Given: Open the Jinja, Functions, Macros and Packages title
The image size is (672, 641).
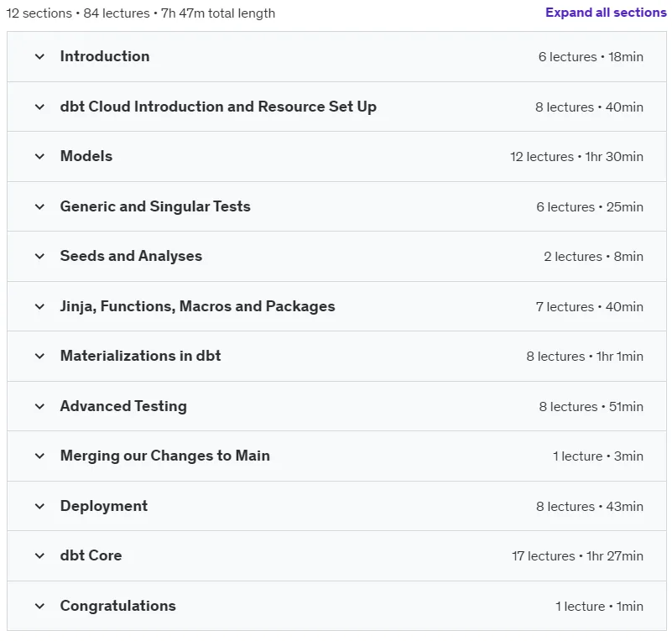Looking at the screenshot, I should click(x=197, y=306).
